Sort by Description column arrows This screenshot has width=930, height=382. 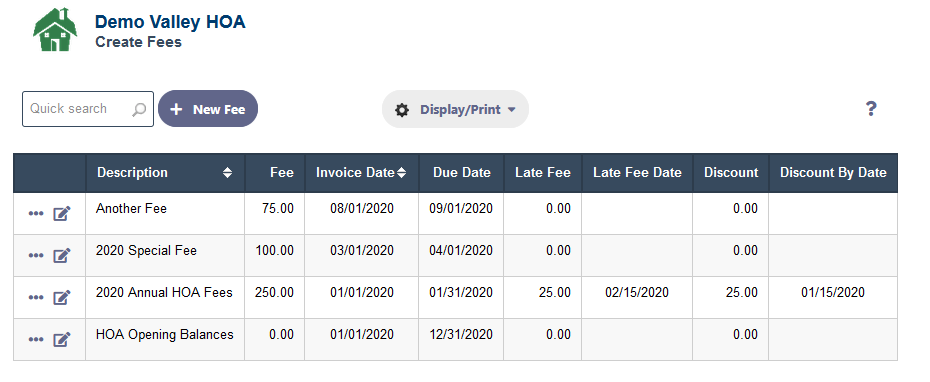tap(227, 173)
